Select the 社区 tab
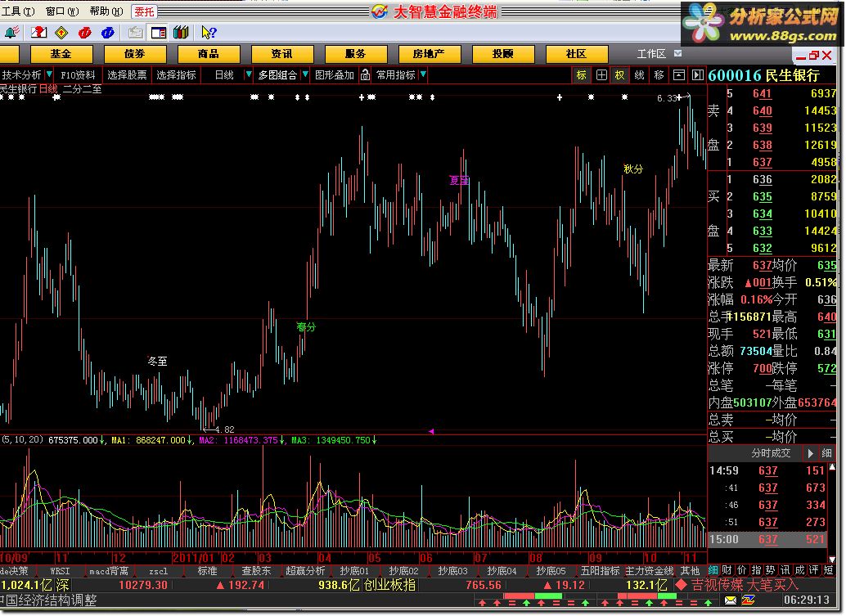846x616 pixels. tap(576, 54)
